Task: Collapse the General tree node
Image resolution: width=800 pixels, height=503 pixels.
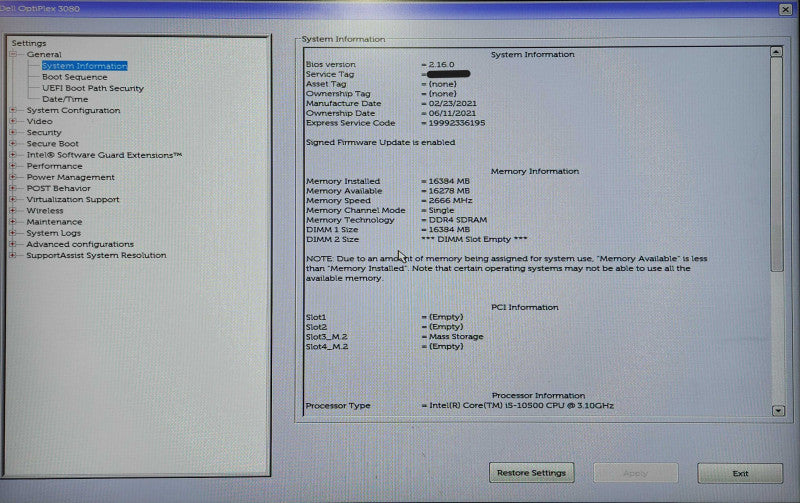Action: click(13, 54)
